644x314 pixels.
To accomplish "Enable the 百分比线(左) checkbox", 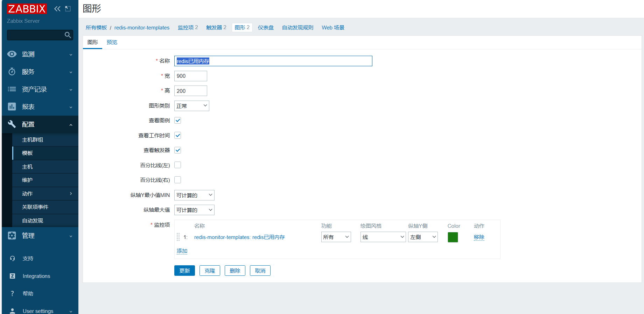I will [178, 165].
